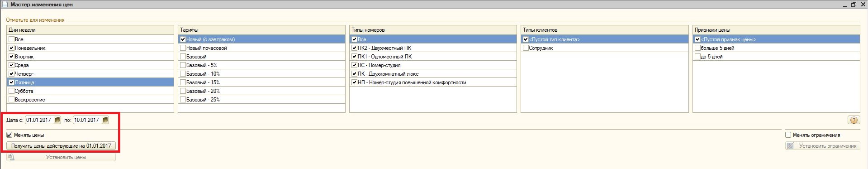Uncheck Понедельник checkbox
The image size is (868, 169).
click(11, 48)
